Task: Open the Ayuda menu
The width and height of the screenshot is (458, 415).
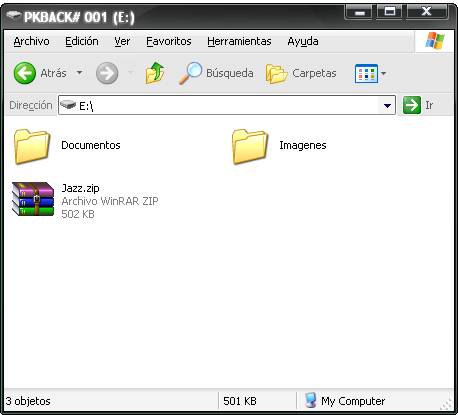Action: [x=303, y=41]
